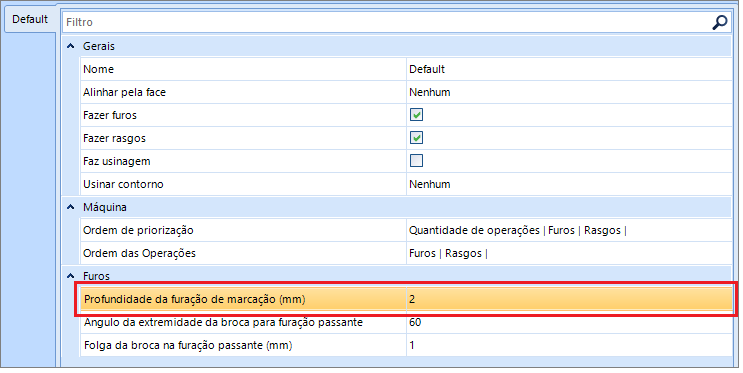Uncheck the Fazer rasgos checkbox
This screenshot has width=743, height=373.
tap(417, 138)
